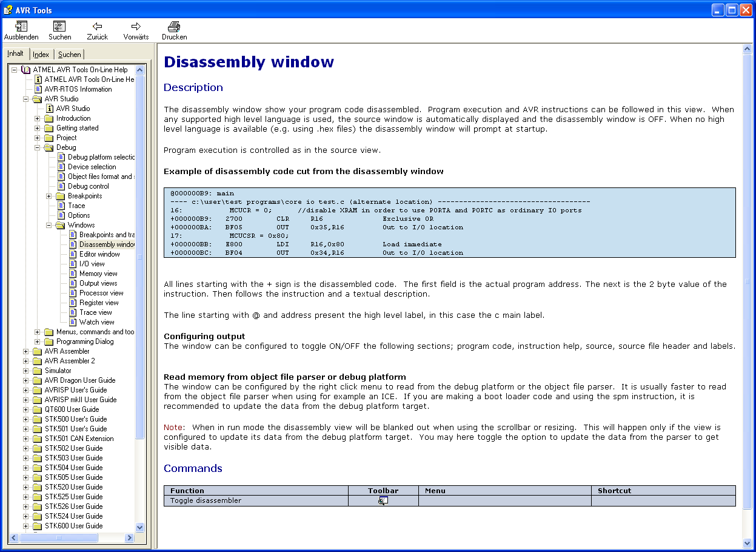Go forward with the Vorwärts arrow
This screenshot has width=756, height=552.
[136, 26]
